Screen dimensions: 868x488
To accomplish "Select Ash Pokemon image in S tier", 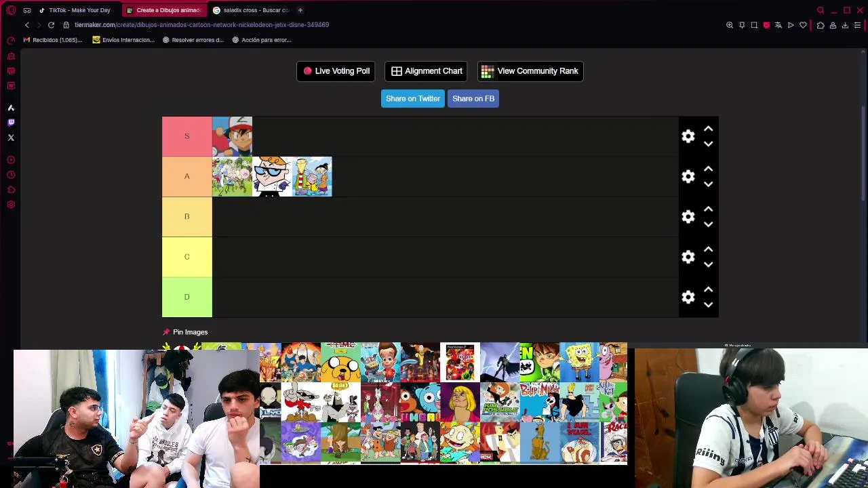I will coord(232,136).
